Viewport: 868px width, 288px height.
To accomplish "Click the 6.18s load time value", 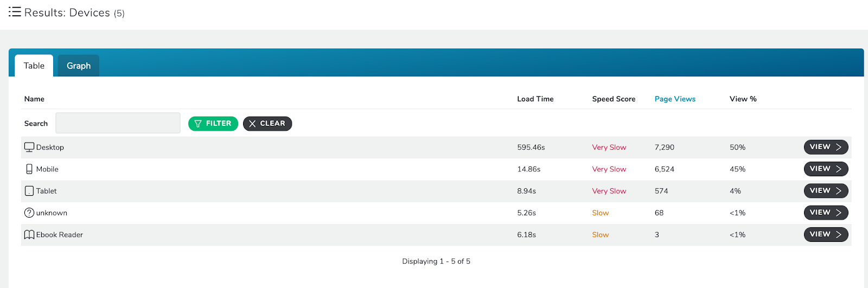I will click(526, 235).
